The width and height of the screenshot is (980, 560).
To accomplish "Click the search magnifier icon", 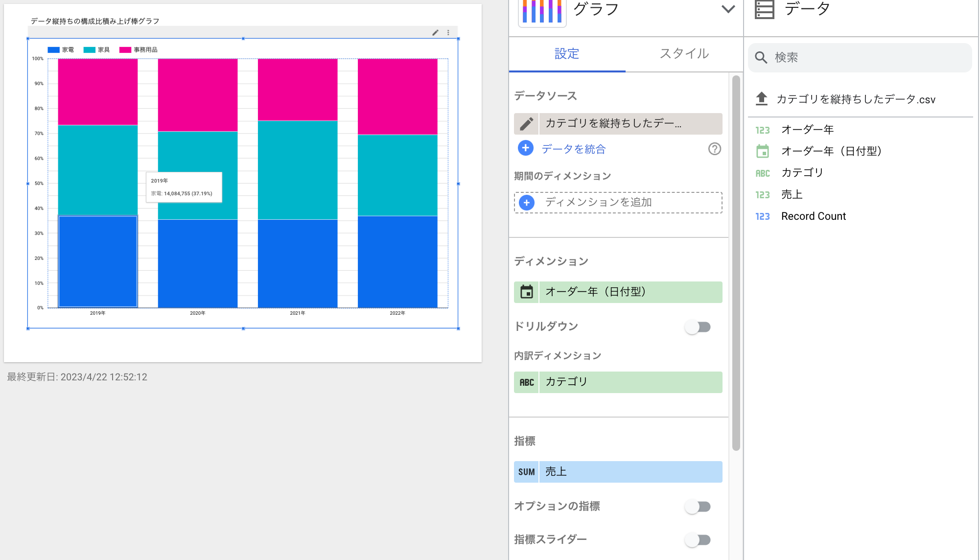I will [x=761, y=58].
